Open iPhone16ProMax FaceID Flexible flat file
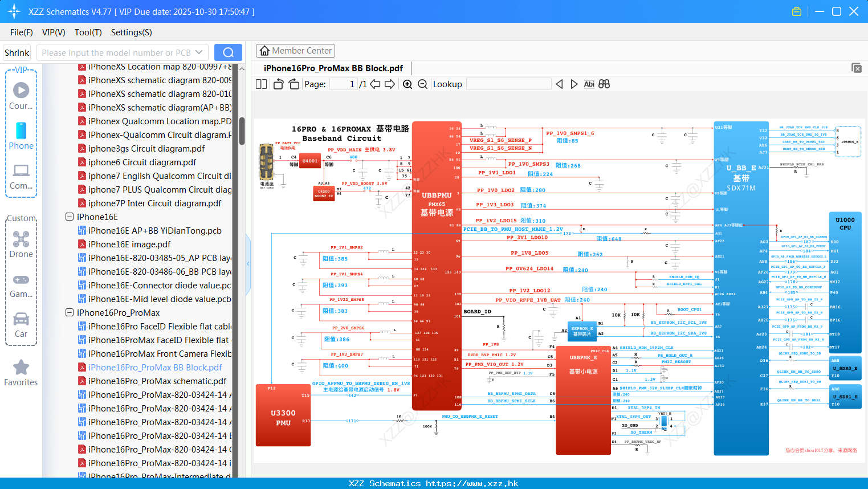Image resolution: width=868 pixels, height=489 pixels. pos(154,340)
